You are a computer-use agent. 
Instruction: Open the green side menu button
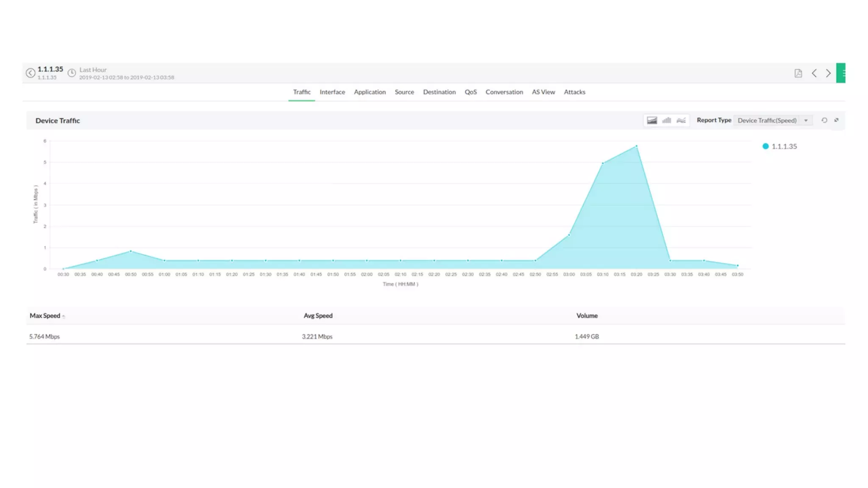(841, 73)
